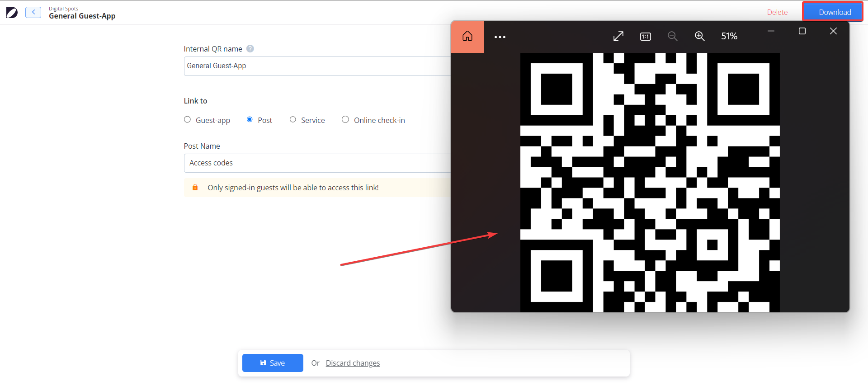The width and height of the screenshot is (868, 386).
Task: Zoom in on the QR image
Action: pyautogui.click(x=700, y=36)
